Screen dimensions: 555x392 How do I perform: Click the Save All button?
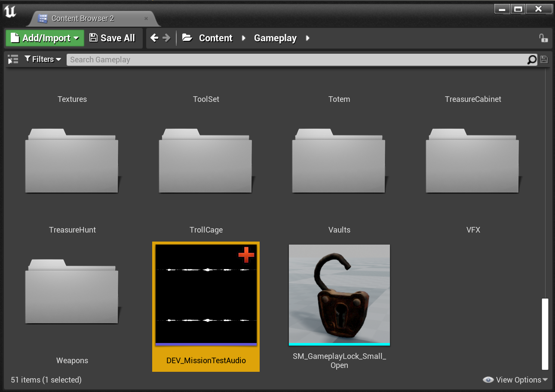click(x=112, y=38)
